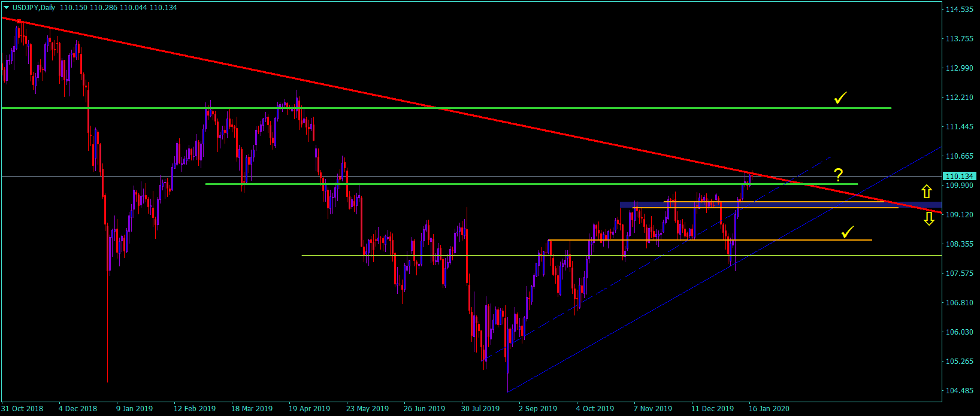Image resolution: width=980 pixels, height=416 pixels.
Task: Click price axis label 112.210
Action: [959, 98]
